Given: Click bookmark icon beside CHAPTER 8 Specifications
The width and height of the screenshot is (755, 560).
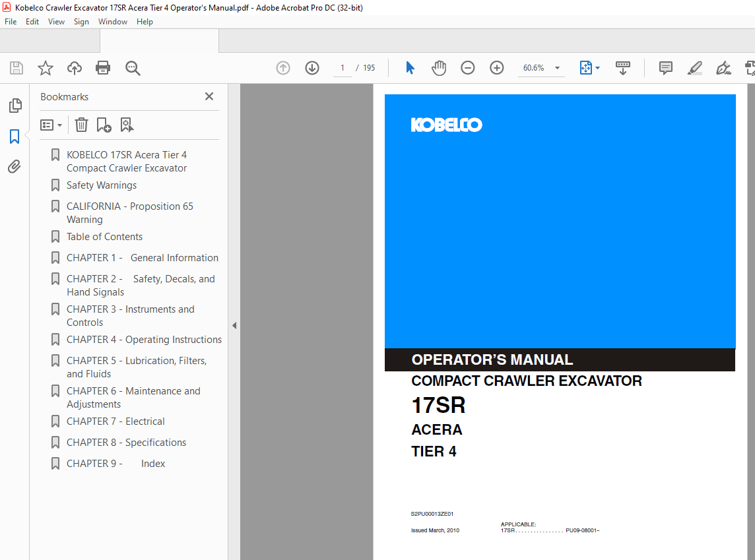Looking at the screenshot, I should [x=55, y=443].
